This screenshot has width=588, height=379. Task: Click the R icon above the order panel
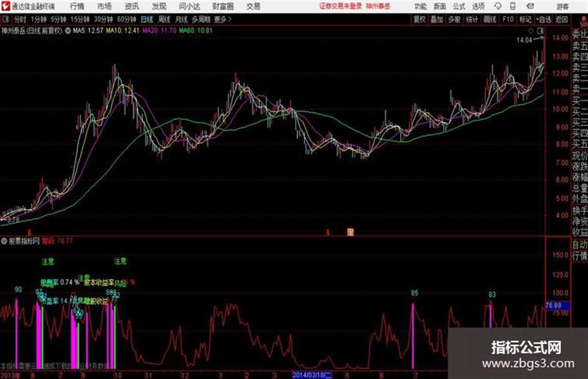point(584,19)
